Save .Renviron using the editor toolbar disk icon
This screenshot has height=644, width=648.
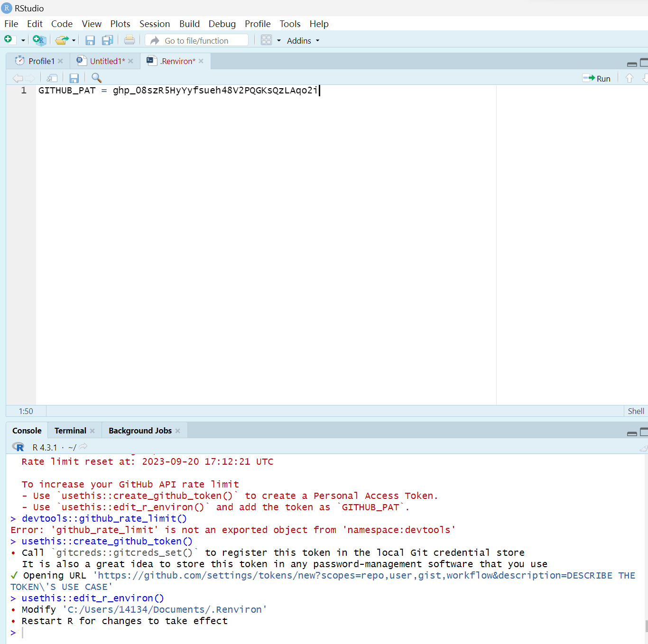(x=74, y=78)
